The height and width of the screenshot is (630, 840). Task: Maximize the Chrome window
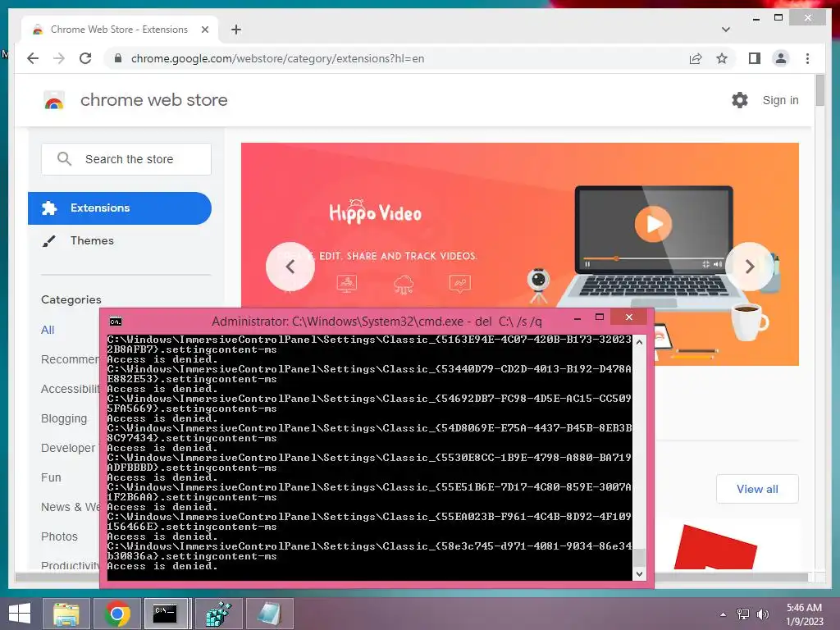[778, 18]
